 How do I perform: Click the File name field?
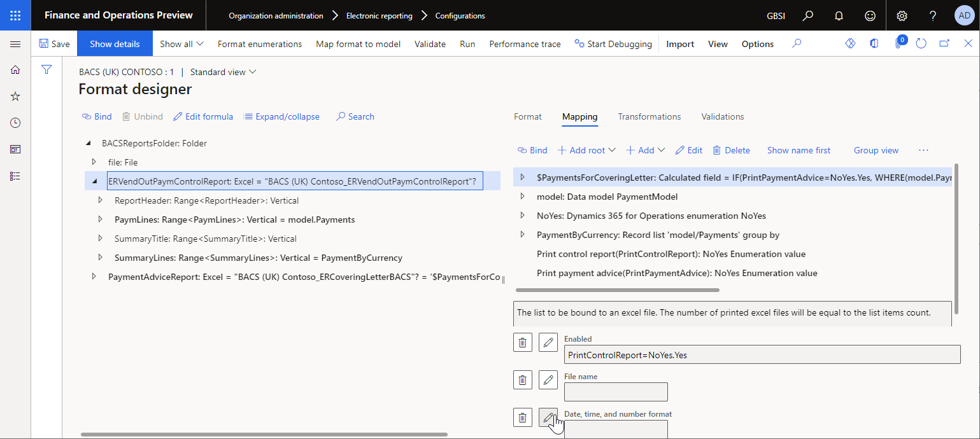point(616,392)
